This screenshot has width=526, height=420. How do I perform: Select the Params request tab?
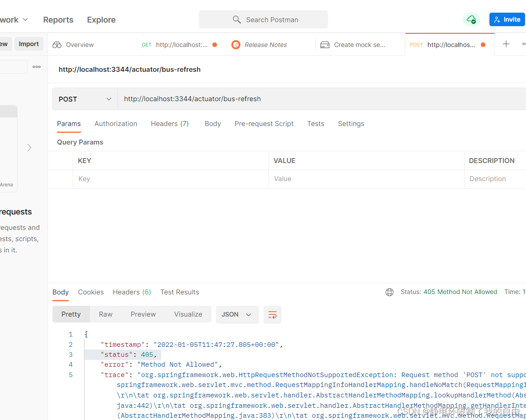[69, 124]
